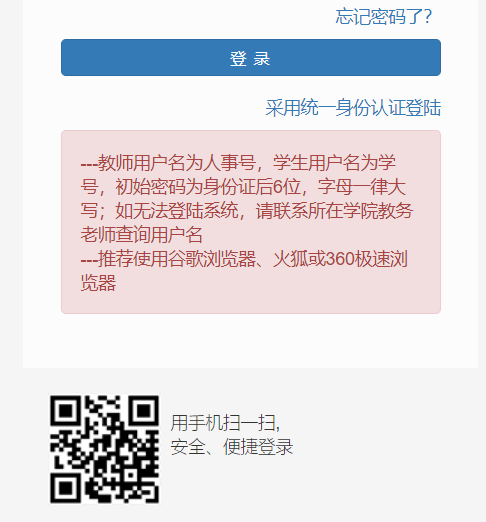Click the QR code for mobile login
The height and width of the screenshot is (522, 486).
point(104,449)
